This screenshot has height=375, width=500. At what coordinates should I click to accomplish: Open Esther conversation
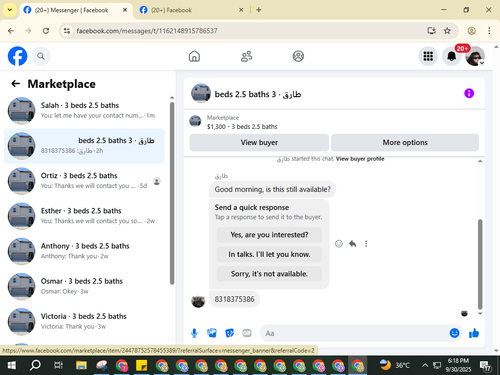[x=84, y=216]
